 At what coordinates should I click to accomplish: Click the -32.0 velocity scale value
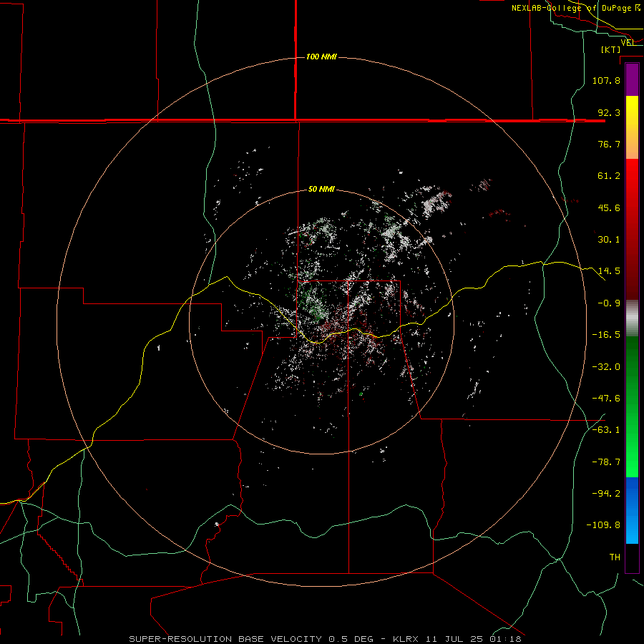tap(606, 367)
